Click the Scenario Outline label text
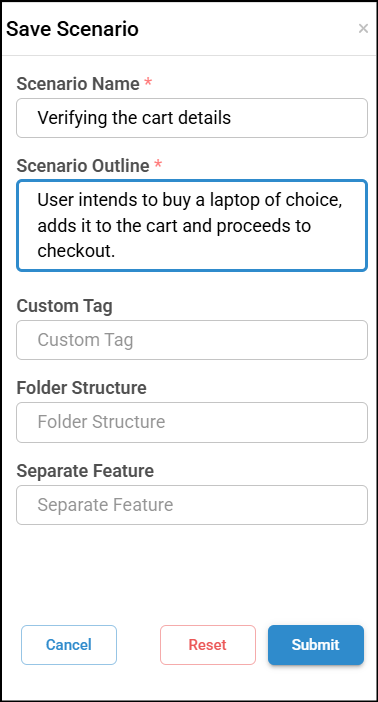 point(83,166)
